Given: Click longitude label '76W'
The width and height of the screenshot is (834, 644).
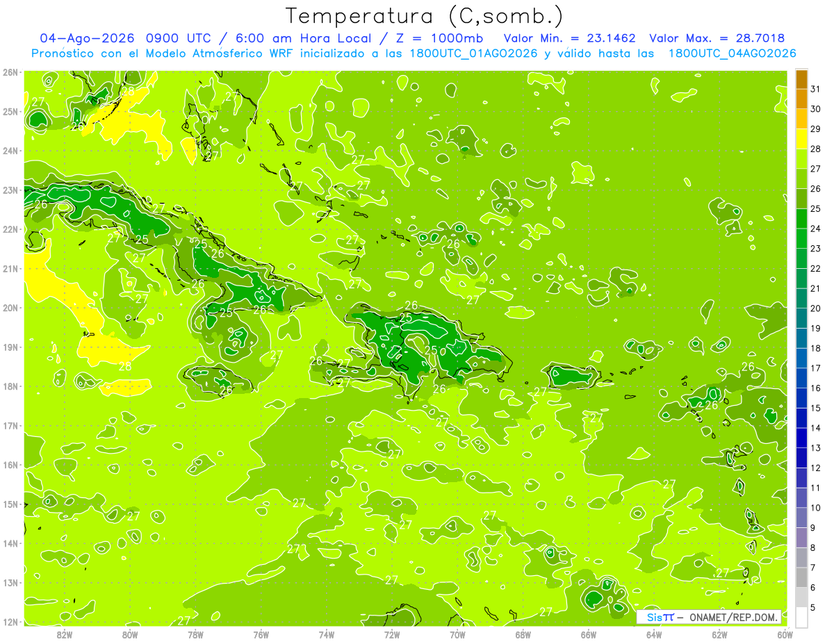Looking at the screenshot, I should coord(261,634).
